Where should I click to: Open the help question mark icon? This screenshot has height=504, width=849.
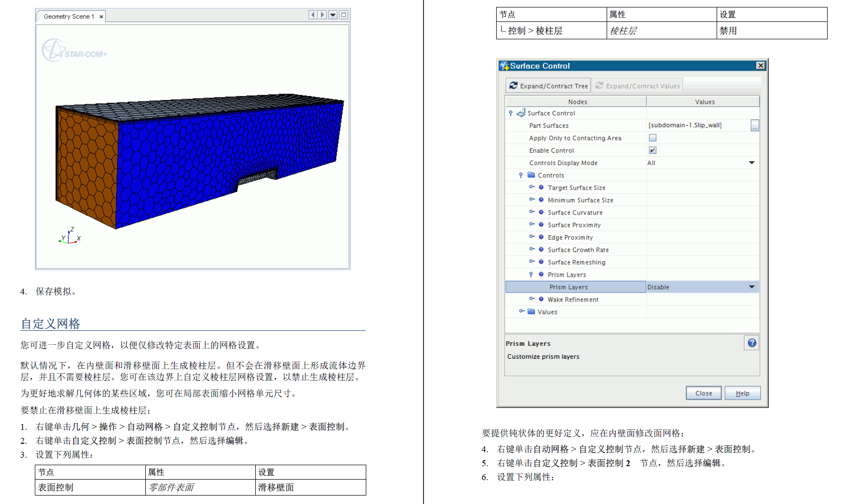click(752, 343)
